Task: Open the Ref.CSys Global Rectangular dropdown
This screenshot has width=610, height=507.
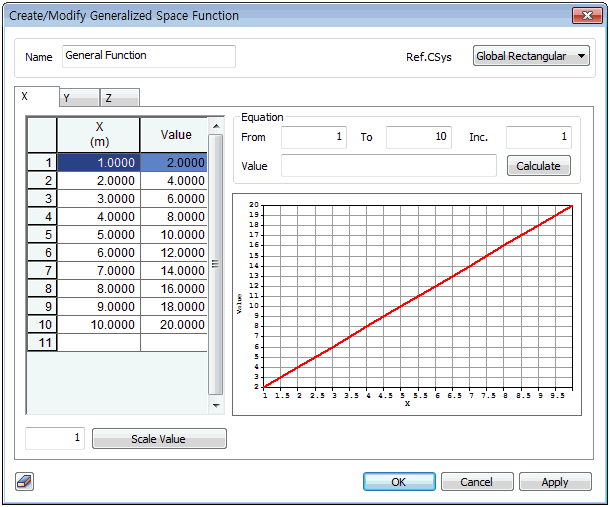Action: [x=531, y=57]
